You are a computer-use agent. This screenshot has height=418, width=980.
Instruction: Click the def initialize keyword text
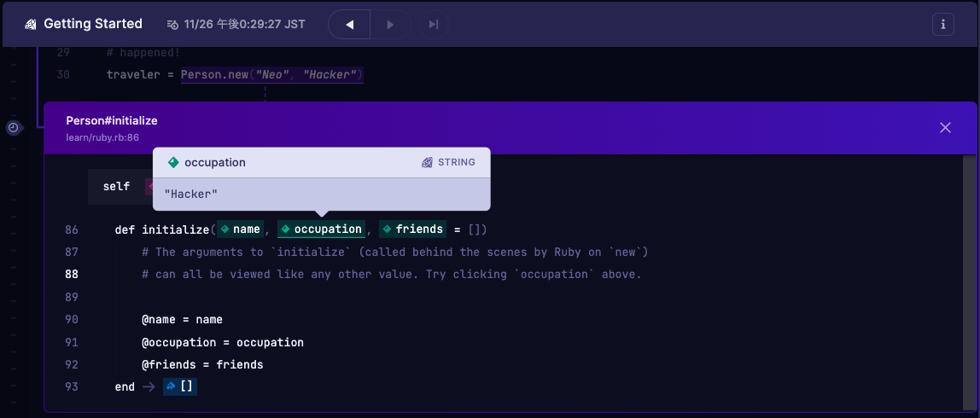[161, 230]
